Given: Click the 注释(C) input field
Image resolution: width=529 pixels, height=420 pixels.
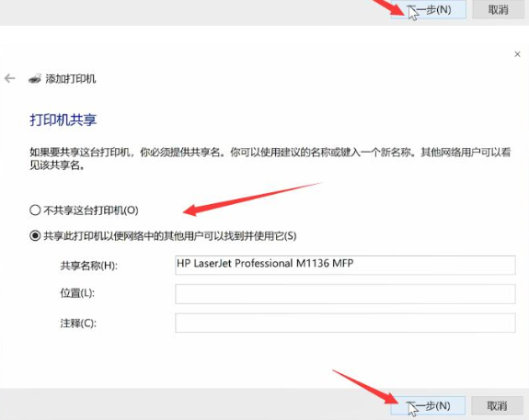Looking at the screenshot, I should tap(345, 323).
